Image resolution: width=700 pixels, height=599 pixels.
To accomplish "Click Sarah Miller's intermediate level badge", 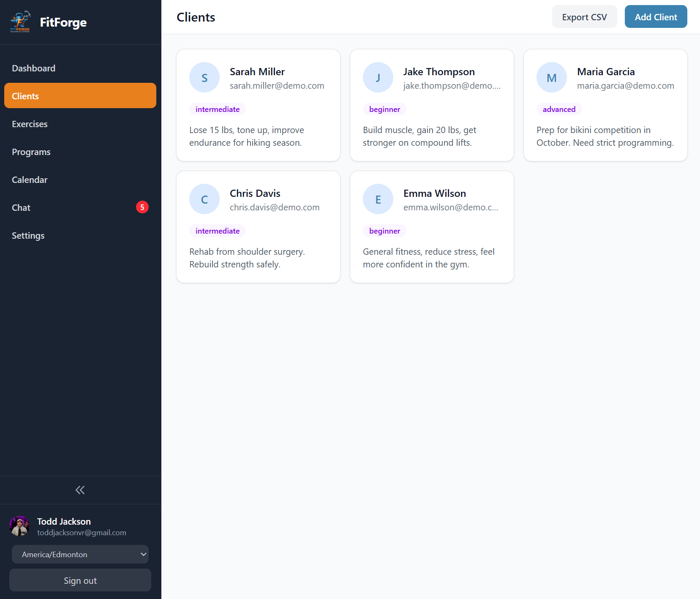I will pyautogui.click(x=217, y=109).
